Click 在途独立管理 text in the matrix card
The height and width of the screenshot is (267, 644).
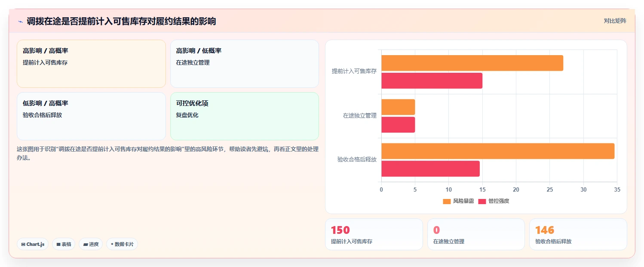tap(193, 62)
